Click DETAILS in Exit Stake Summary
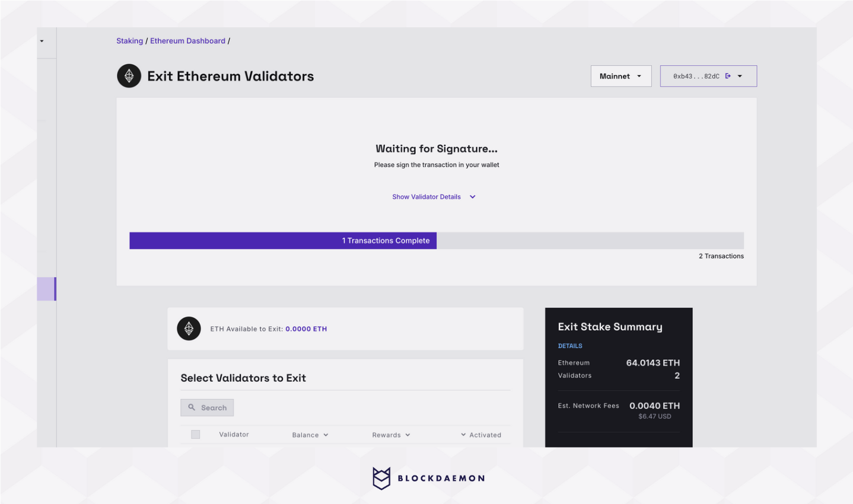Viewport: 853px width, 504px height. coord(570,346)
